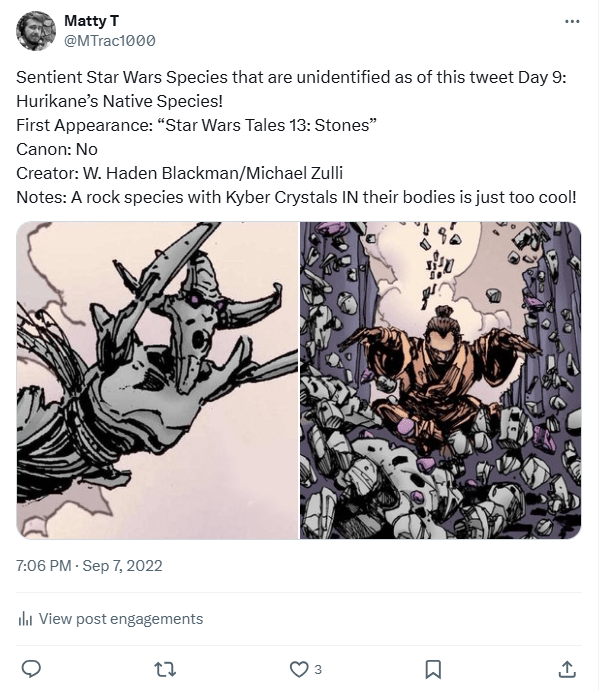This screenshot has width=601, height=691.
Task: Open View post engagements
Action: click(x=120, y=619)
